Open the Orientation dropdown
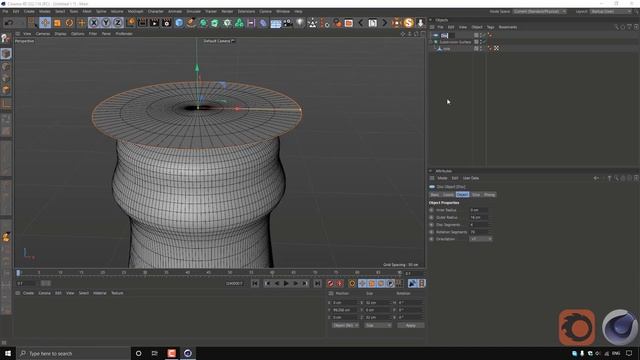Viewport: 640px width, 360px height. click(x=480, y=239)
